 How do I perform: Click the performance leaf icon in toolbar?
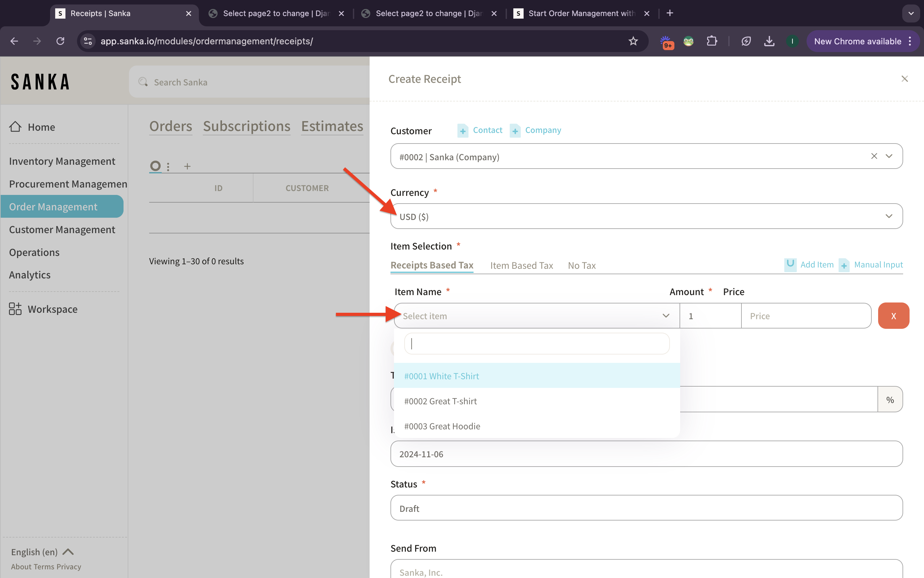pos(746,41)
